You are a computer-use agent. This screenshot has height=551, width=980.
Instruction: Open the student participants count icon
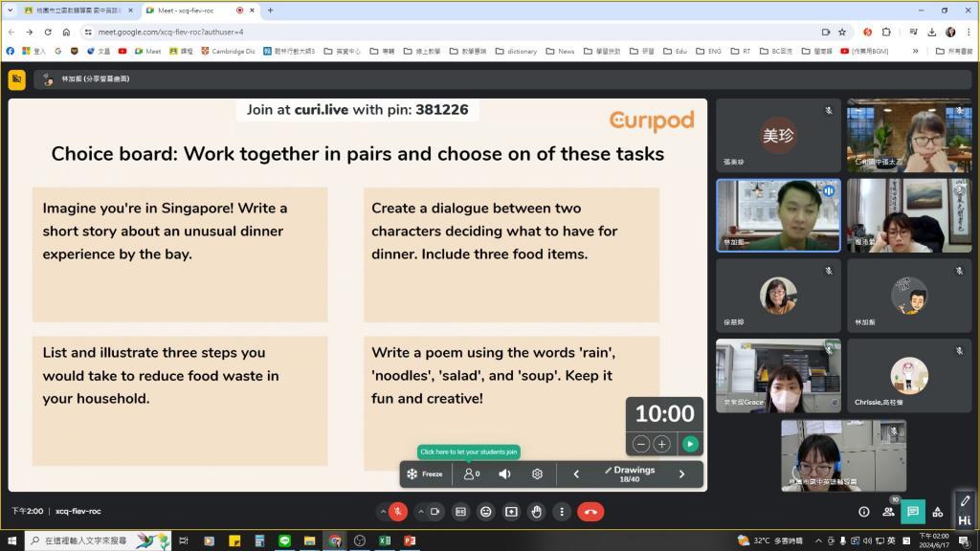[471, 474]
